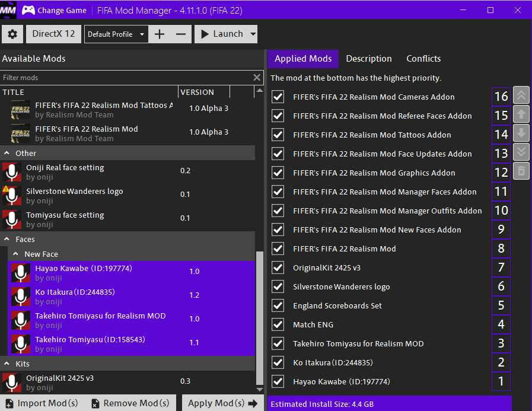Click Import Mod(s) button
532x411 pixels.
(x=42, y=403)
